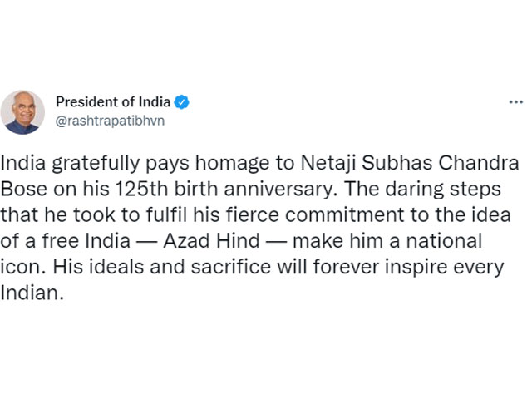The height and width of the screenshot is (399, 532).
Task: Click the words 'Netaji Subhas Chandra' in tweet
Action: click(x=410, y=163)
